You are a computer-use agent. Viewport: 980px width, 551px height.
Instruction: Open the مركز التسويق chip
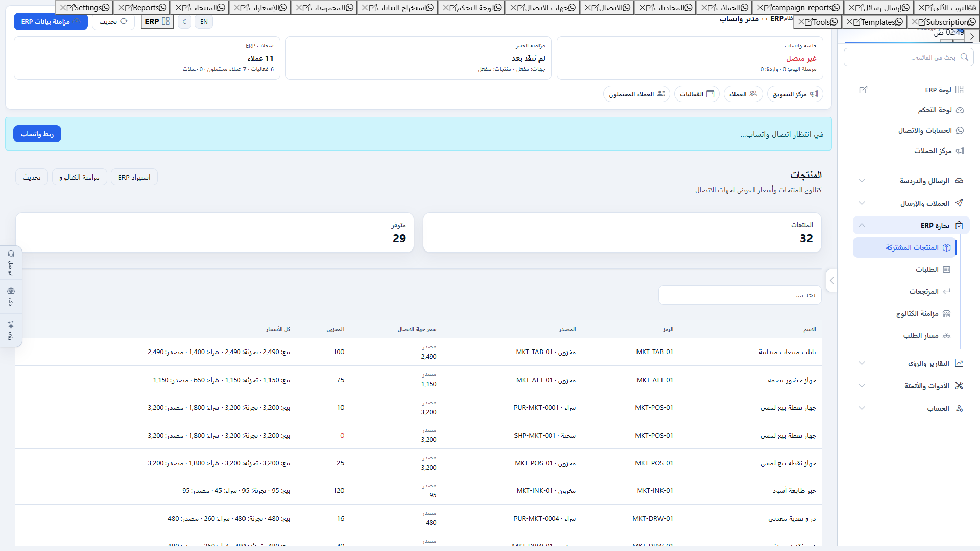click(795, 94)
